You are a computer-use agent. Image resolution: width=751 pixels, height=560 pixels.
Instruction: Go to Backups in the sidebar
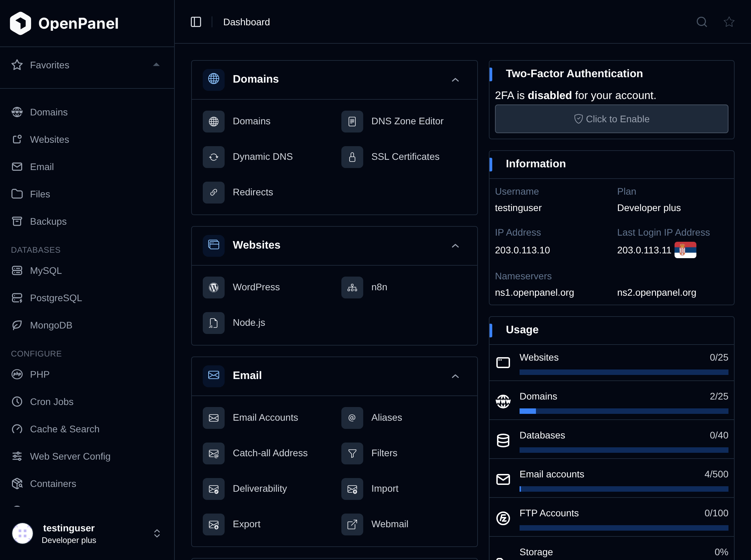click(87, 221)
